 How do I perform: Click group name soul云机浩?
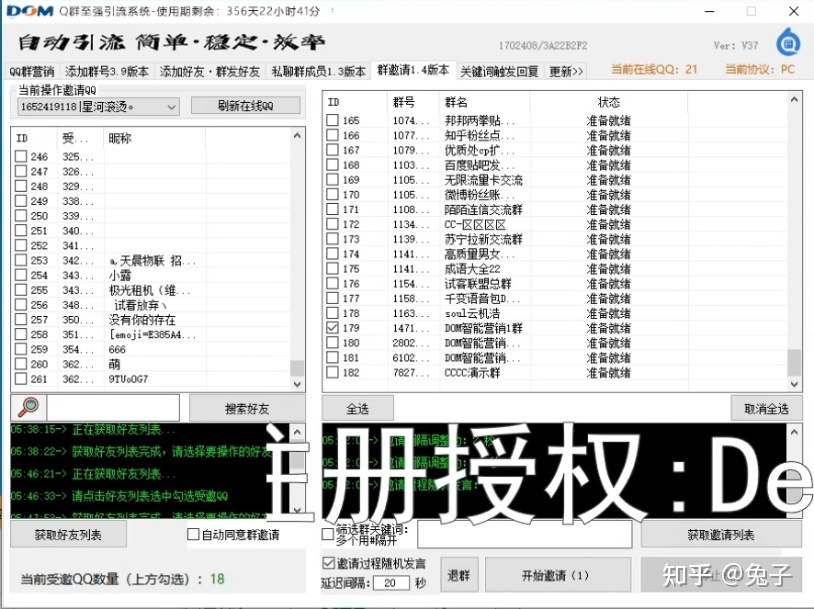click(472, 314)
